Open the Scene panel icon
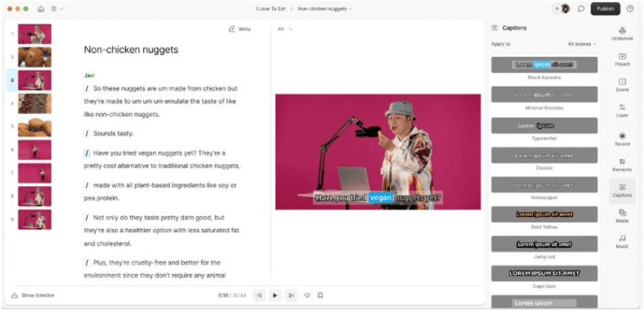Screen dimensions: 644x311 tap(622, 85)
